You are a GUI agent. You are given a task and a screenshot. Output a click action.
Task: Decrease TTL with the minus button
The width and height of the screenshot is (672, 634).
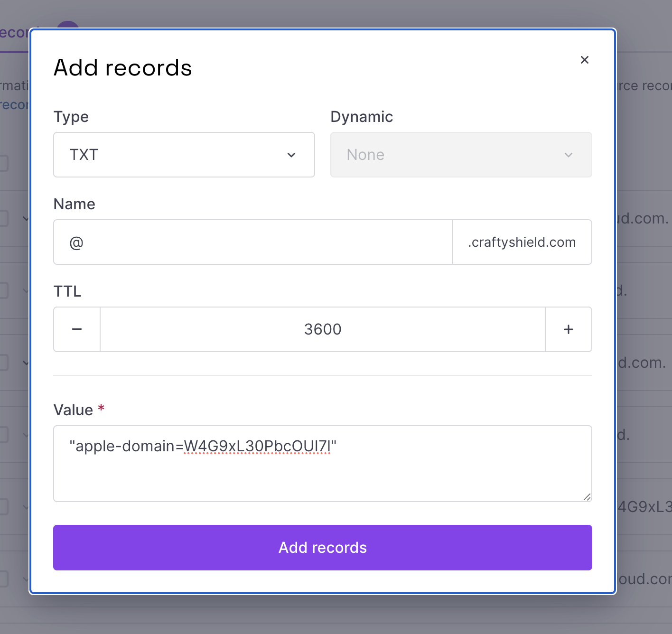[77, 329]
